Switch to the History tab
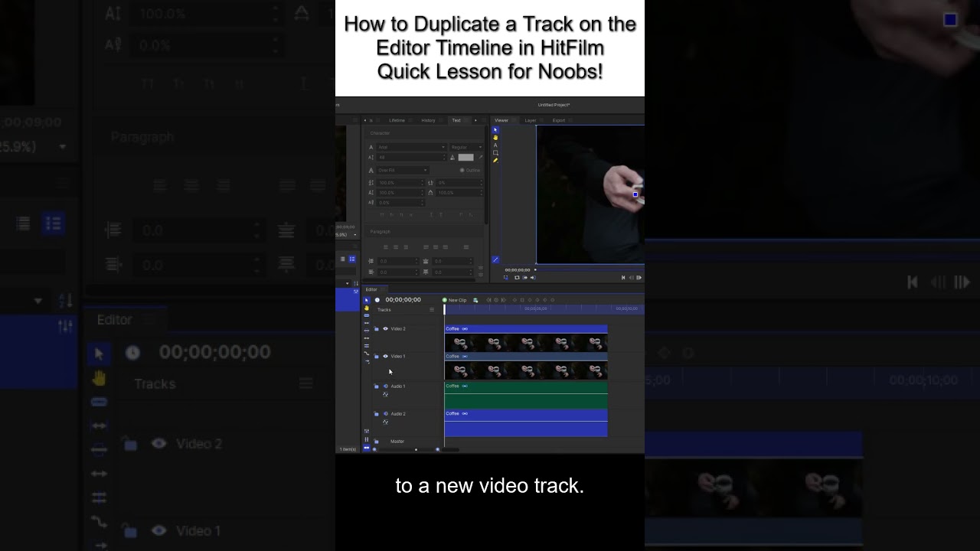980x551 pixels. point(428,120)
